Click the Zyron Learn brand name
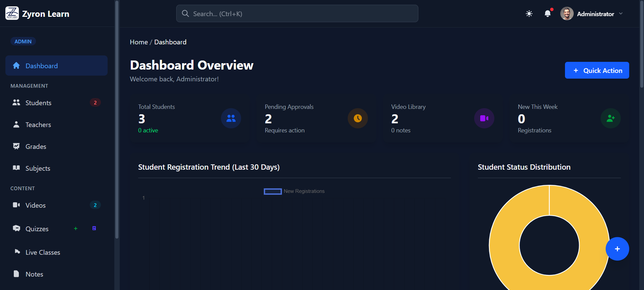Screen dimensions: 644x290 pos(46,14)
